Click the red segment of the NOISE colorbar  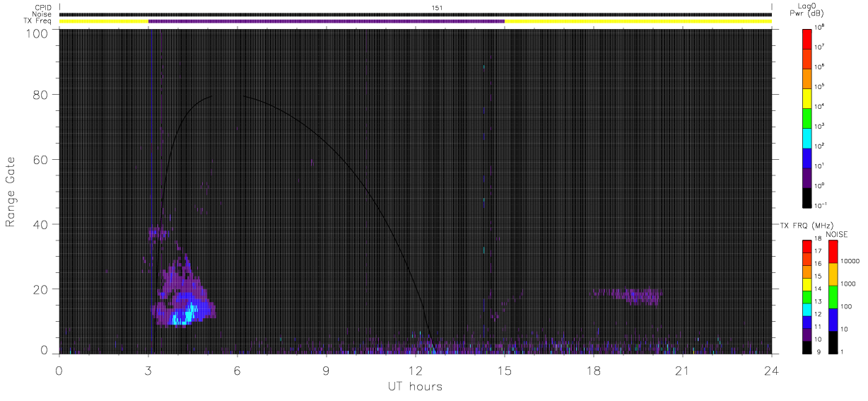pyautogui.click(x=834, y=252)
